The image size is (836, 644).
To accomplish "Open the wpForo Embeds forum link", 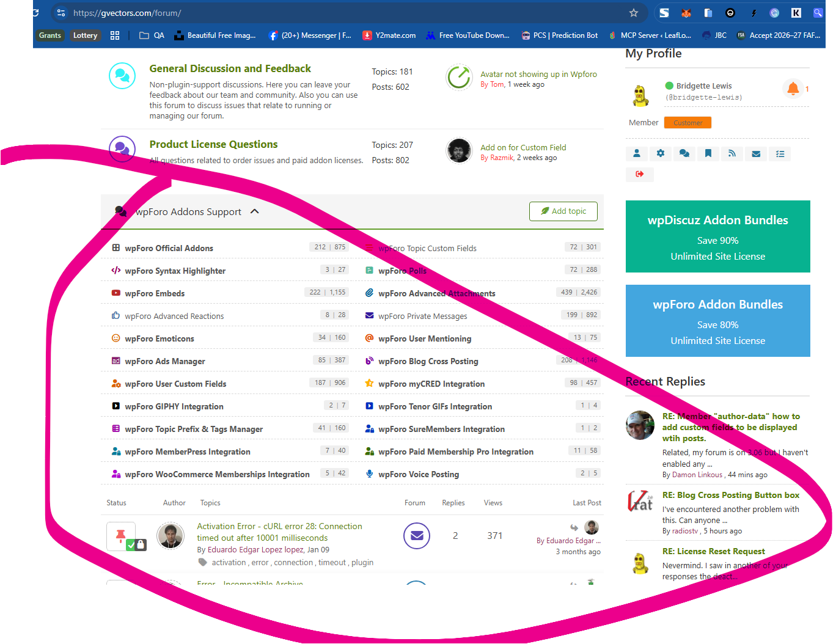I will (155, 293).
